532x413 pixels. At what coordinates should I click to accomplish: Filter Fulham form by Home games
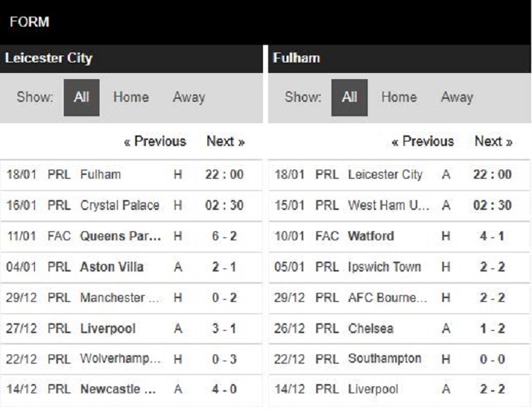(399, 97)
